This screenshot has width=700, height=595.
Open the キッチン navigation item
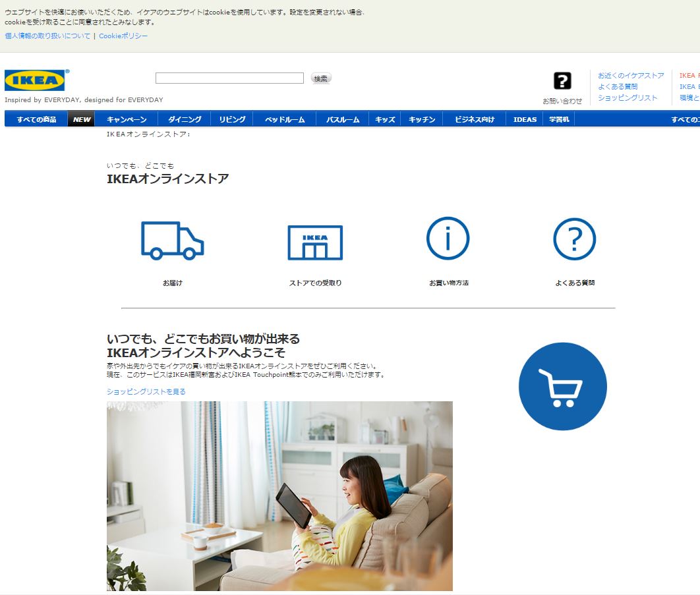tap(422, 119)
